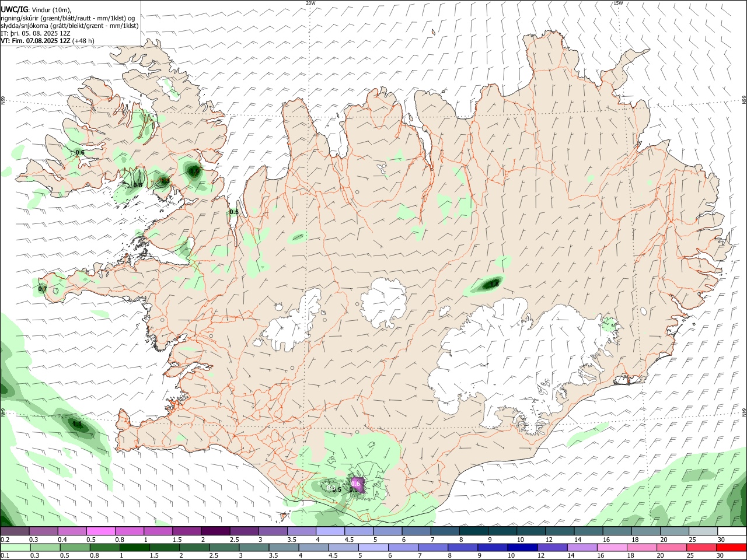Click the "1.1" value over the southwest sea

[78, 424]
